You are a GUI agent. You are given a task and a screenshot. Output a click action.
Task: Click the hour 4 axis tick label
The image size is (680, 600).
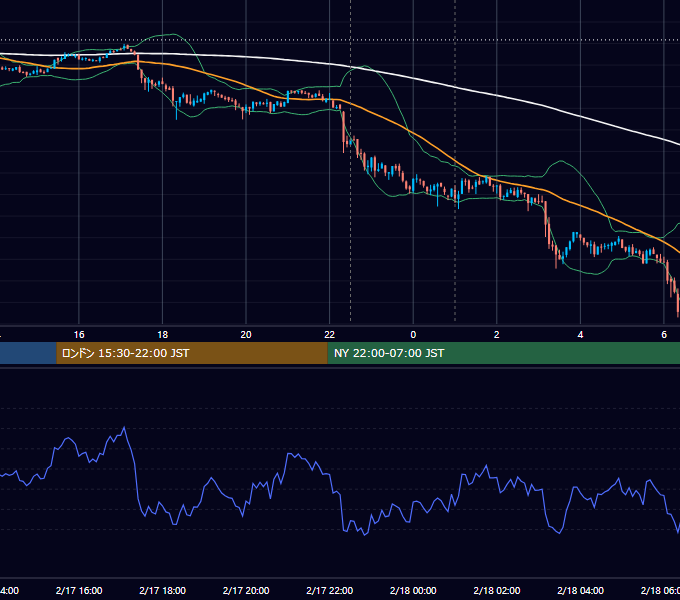(580, 335)
